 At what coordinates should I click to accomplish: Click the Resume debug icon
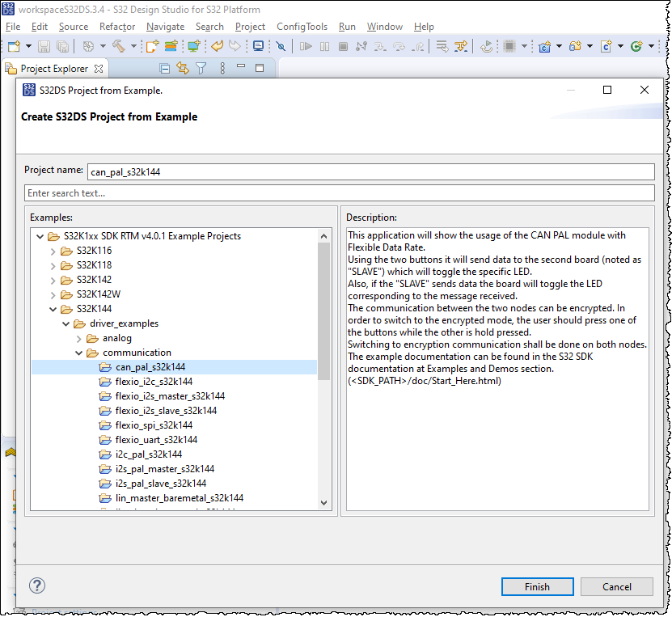(306, 46)
